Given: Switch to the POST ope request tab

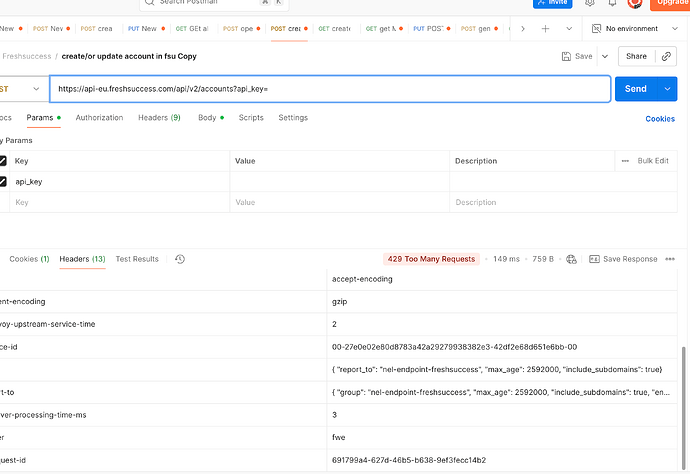Looking at the screenshot, I should [242, 29].
